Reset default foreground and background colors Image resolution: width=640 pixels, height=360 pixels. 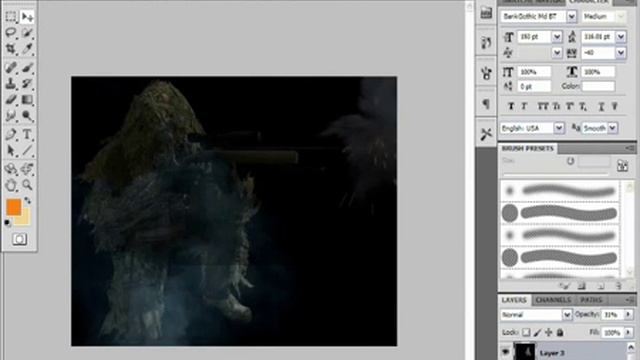(7, 222)
